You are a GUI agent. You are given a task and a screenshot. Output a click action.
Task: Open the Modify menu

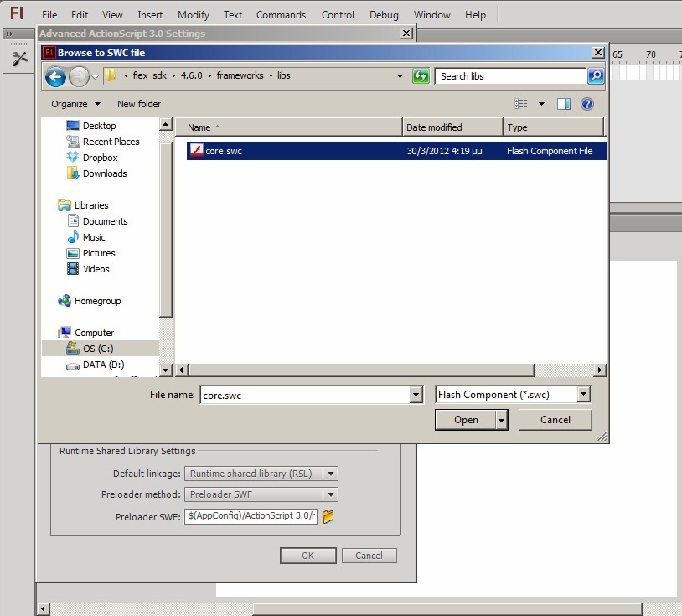click(193, 15)
